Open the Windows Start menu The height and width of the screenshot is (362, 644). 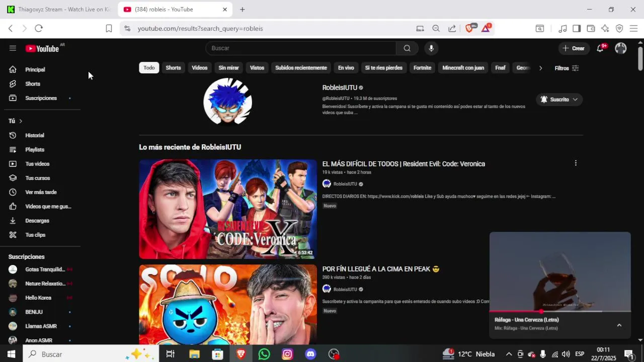coord(11,354)
